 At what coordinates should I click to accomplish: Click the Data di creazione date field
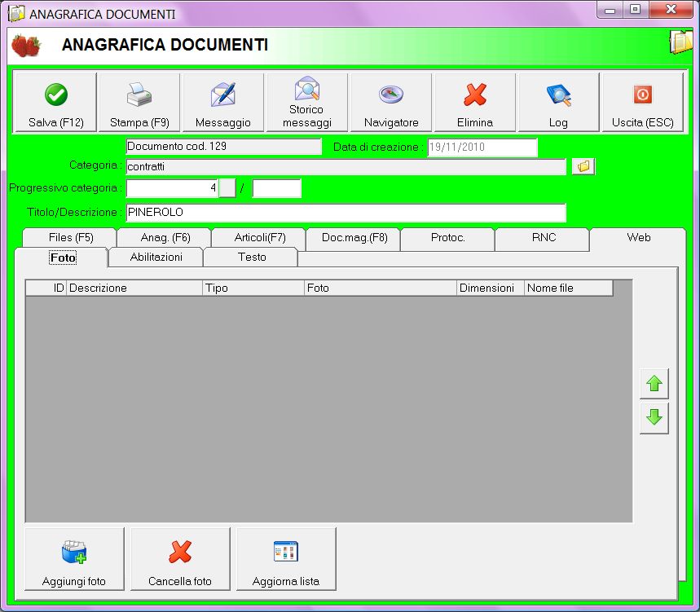pos(482,147)
